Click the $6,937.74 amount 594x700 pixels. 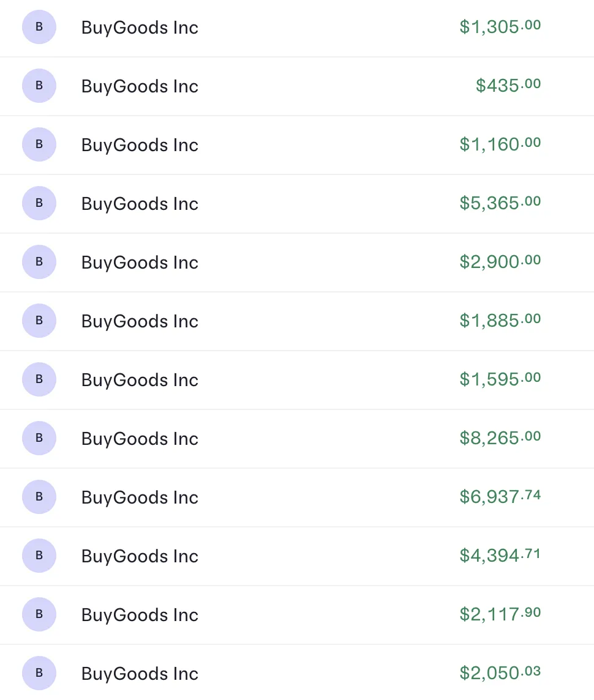tap(500, 496)
